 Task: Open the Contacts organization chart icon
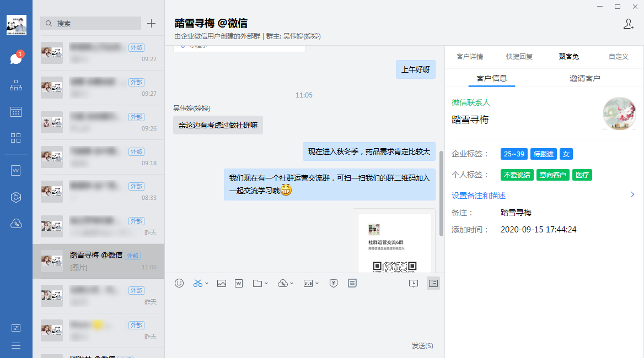click(x=16, y=85)
